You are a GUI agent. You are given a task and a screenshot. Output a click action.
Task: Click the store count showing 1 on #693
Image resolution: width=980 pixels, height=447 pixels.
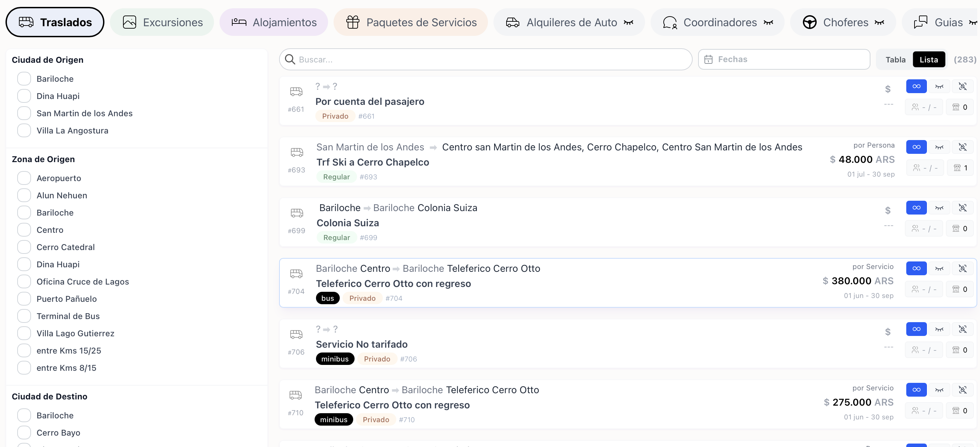point(961,168)
